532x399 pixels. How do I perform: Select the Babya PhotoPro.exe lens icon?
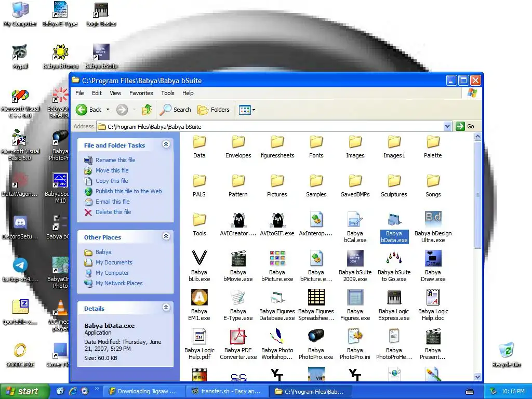pyautogui.click(x=316, y=336)
